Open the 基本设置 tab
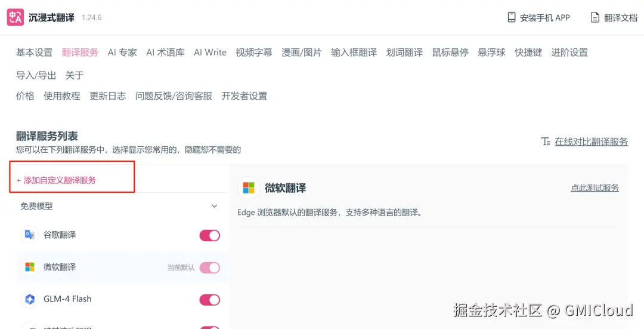The image size is (644, 329). pos(35,52)
